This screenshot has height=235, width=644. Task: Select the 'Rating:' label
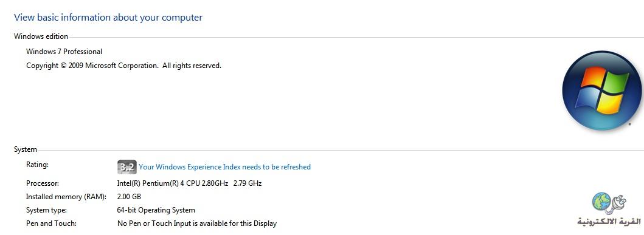pos(37,165)
